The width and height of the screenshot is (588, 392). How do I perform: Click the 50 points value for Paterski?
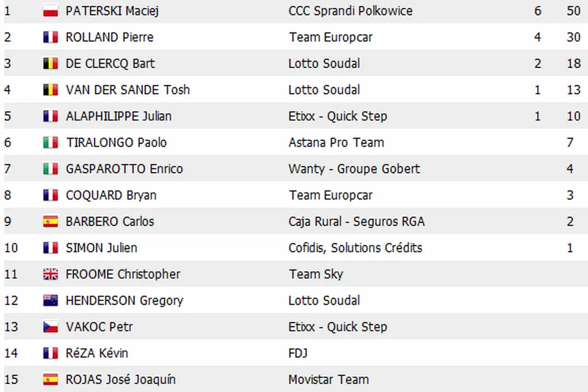pos(573,11)
